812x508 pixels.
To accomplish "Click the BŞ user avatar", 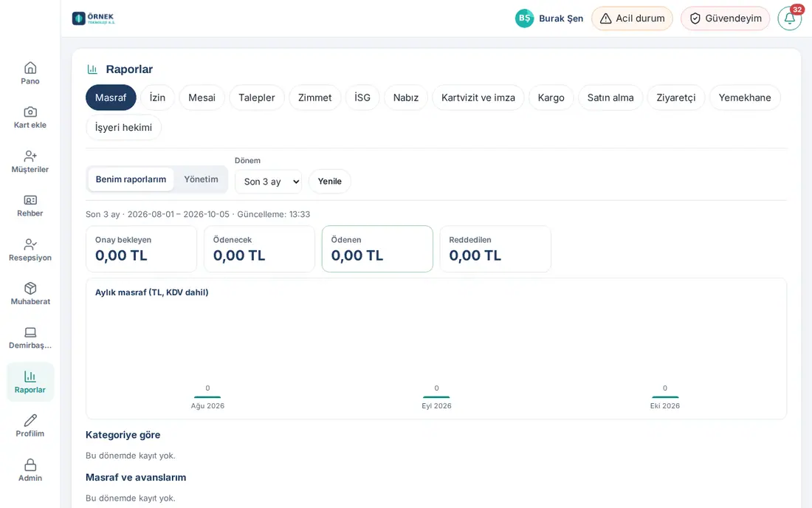I will click(524, 18).
